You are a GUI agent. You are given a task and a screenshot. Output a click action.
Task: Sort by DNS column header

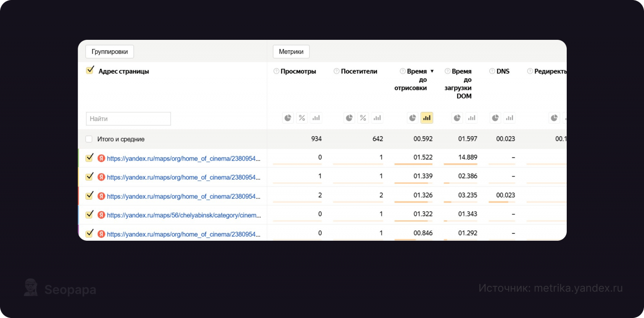[503, 71]
